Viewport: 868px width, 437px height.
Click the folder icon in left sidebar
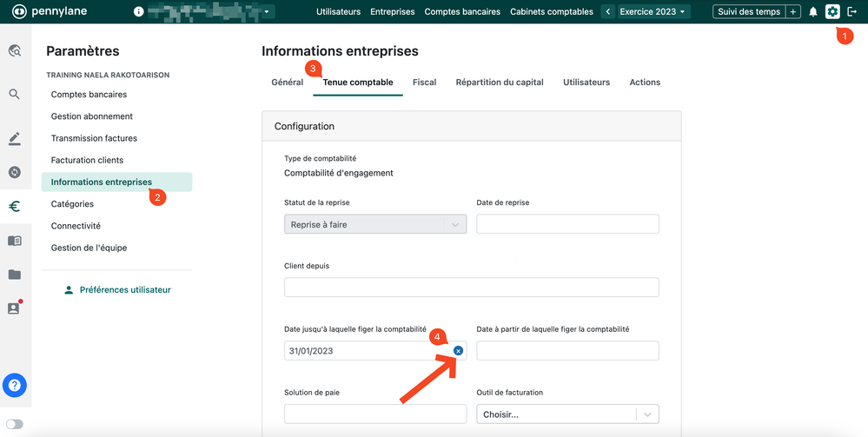tap(15, 275)
